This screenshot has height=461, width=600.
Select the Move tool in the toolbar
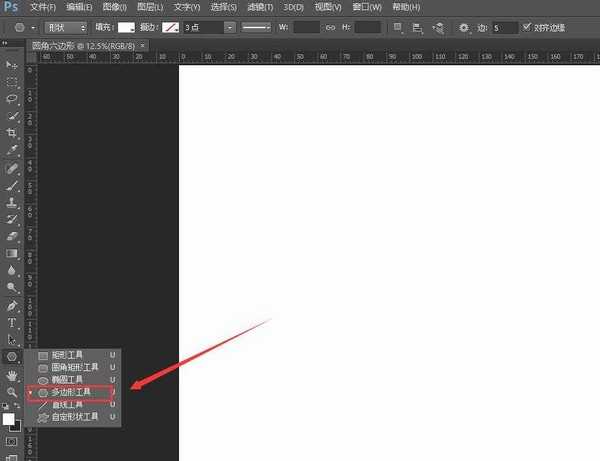tap(12, 65)
